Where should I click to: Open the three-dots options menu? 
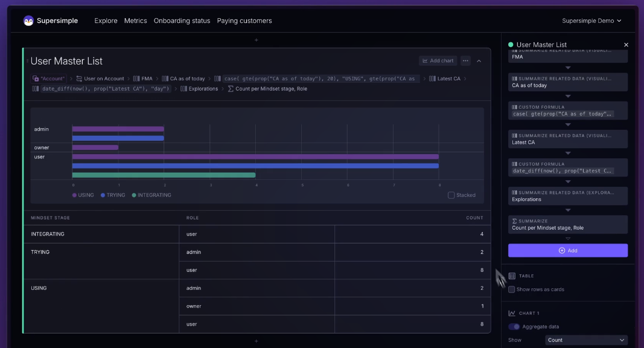[465, 61]
